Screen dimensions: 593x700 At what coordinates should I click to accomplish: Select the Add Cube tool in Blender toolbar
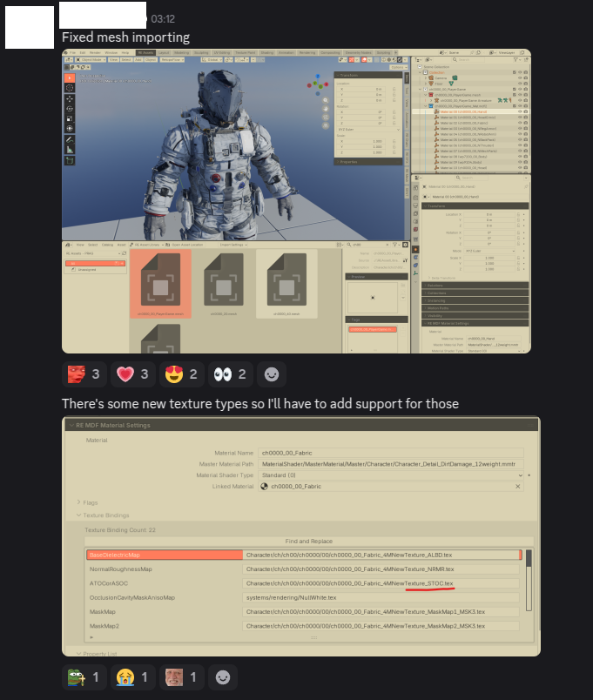pos(70,160)
